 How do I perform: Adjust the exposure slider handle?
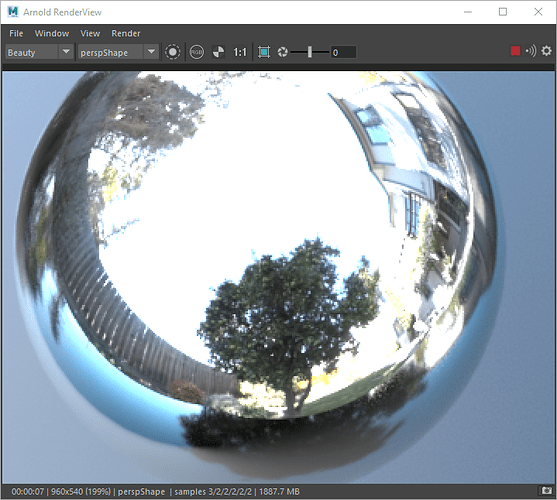click(x=310, y=52)
